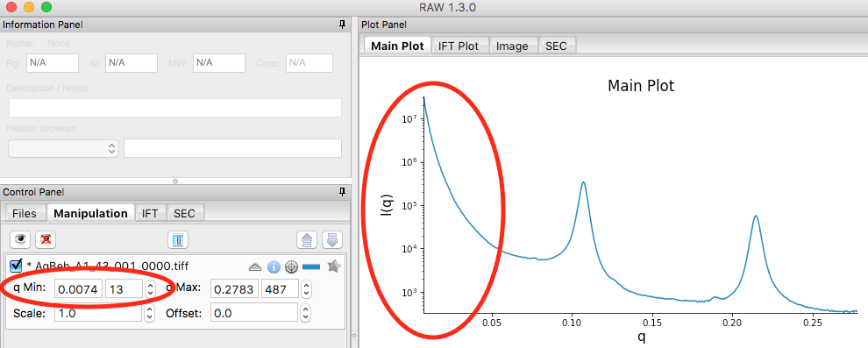Switch to the IFT Plot tab
868x348 pixels.
click(459, 46)
